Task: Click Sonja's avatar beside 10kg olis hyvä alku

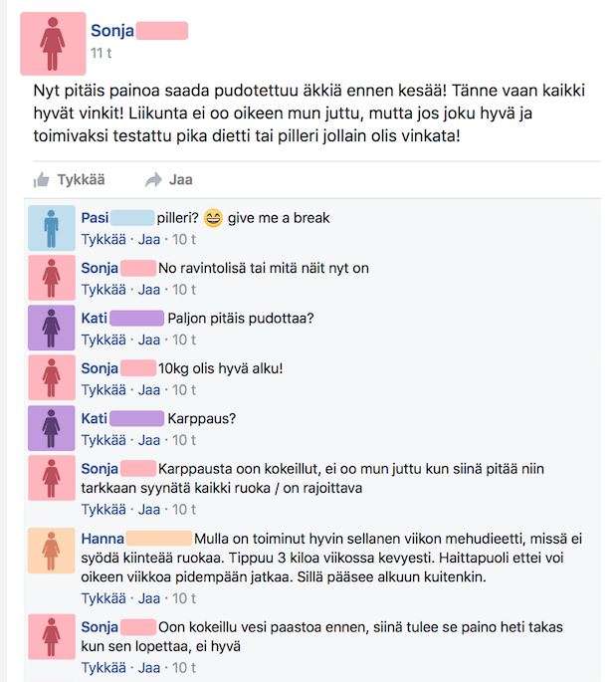Action: 52,377
